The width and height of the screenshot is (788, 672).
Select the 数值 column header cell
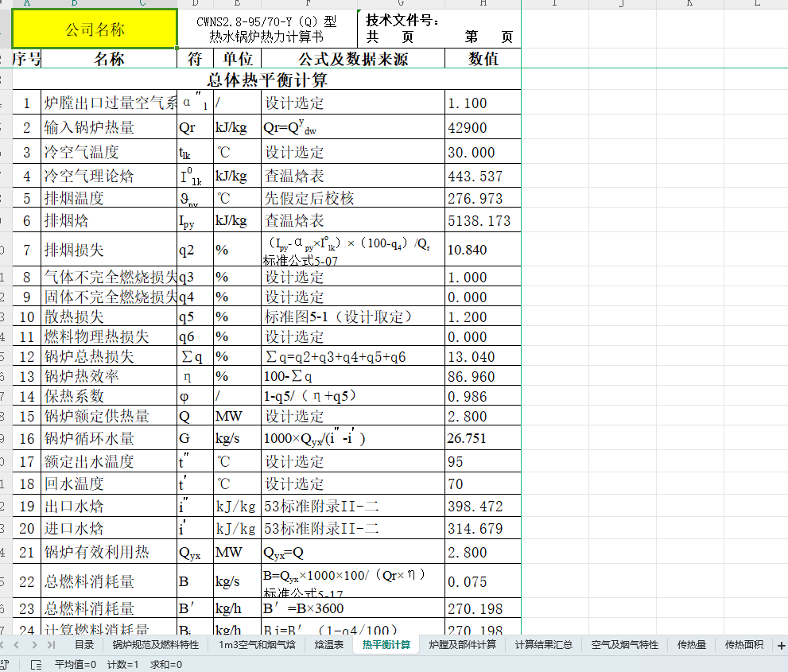tap(483, 58)
